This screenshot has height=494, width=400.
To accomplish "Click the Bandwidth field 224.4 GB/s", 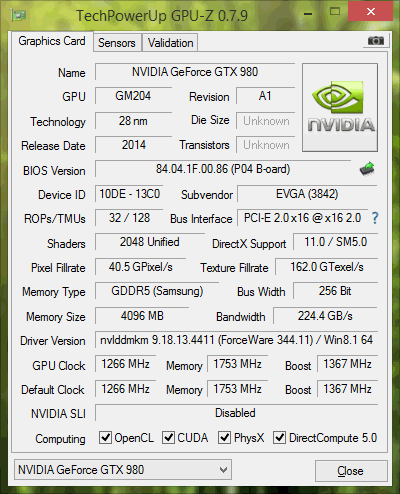I will 325,316.
